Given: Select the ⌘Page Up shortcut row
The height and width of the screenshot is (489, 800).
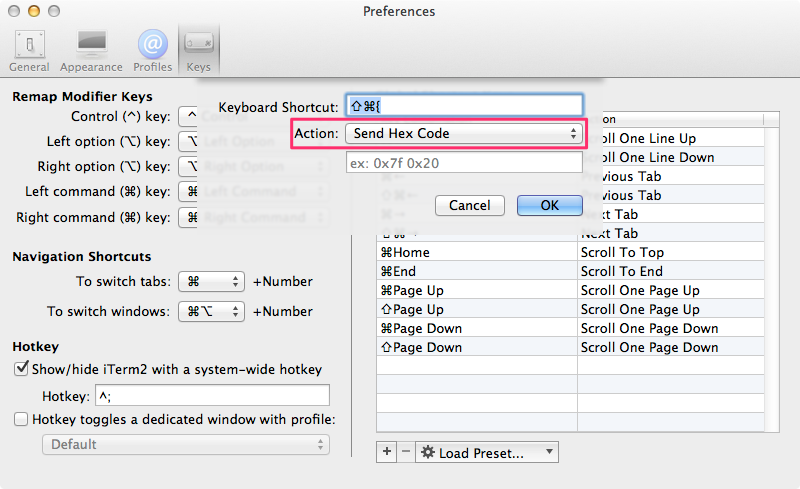Looking at the screenshot, I should (x=570, y=290).
